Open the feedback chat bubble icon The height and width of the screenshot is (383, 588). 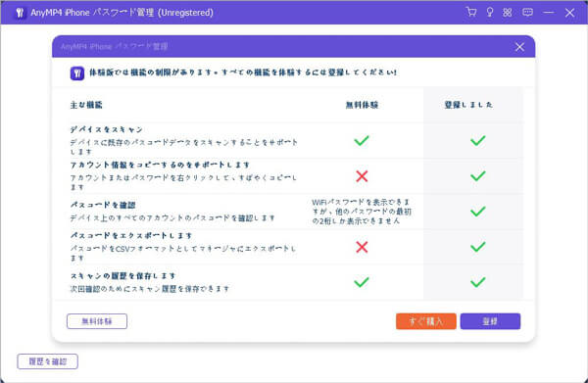(527, 13)
